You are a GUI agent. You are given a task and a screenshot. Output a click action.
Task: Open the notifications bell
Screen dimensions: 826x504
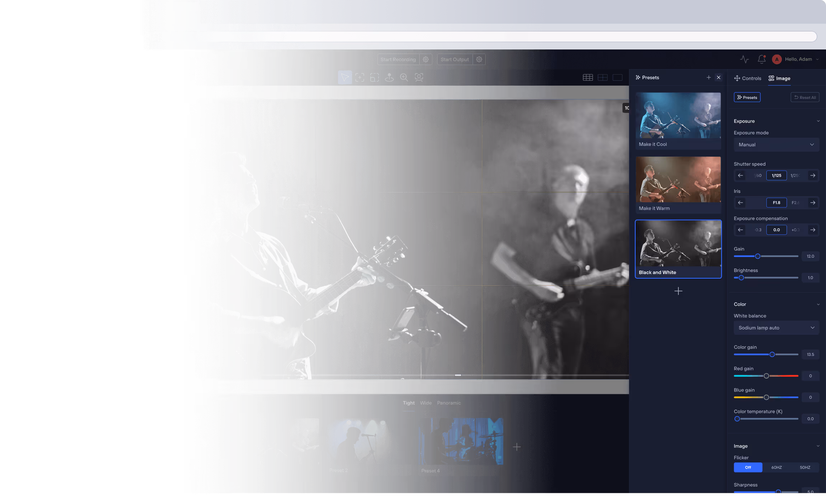761,60
